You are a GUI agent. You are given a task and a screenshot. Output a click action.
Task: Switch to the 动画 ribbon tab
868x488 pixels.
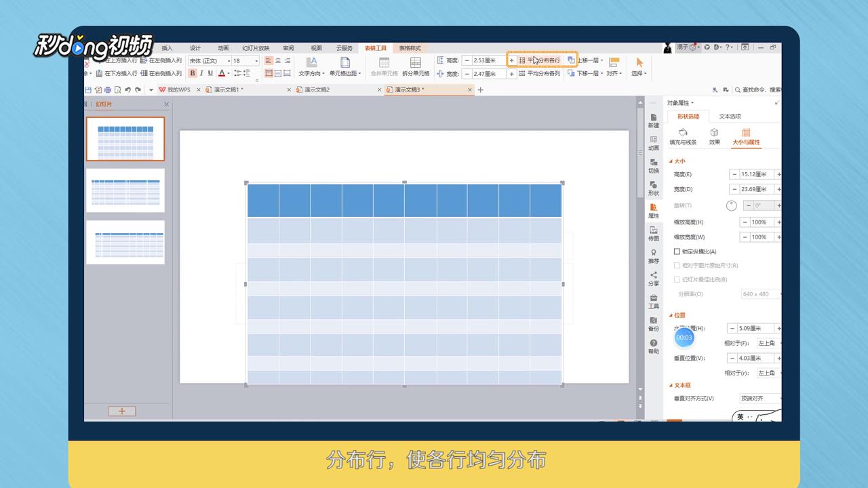(223, 48)
